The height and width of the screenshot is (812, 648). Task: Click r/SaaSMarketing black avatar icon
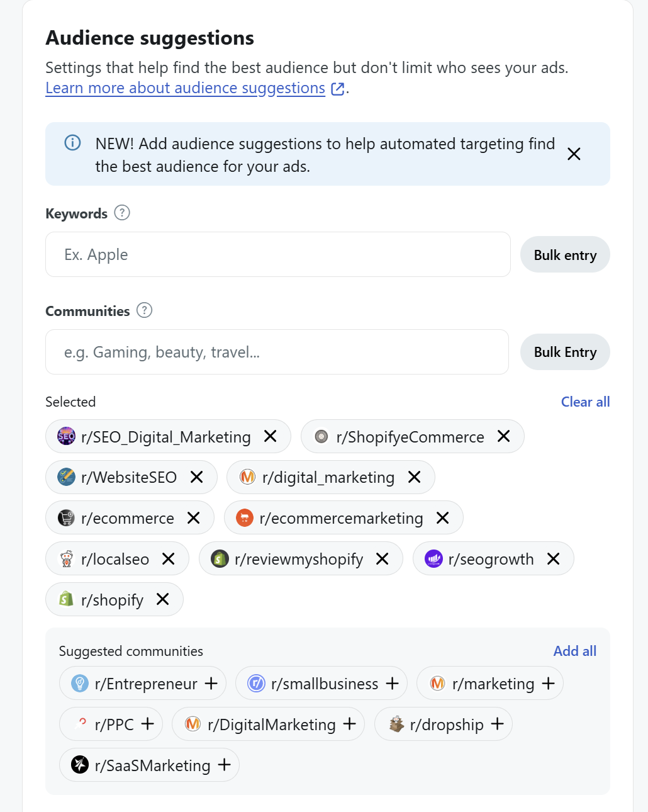click(80, 765)
